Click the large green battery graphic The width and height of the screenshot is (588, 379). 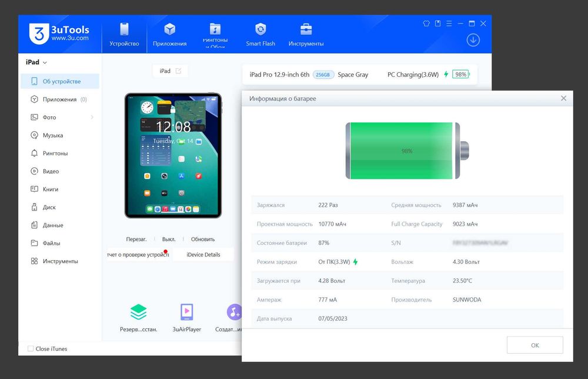(x=407, y=150)
